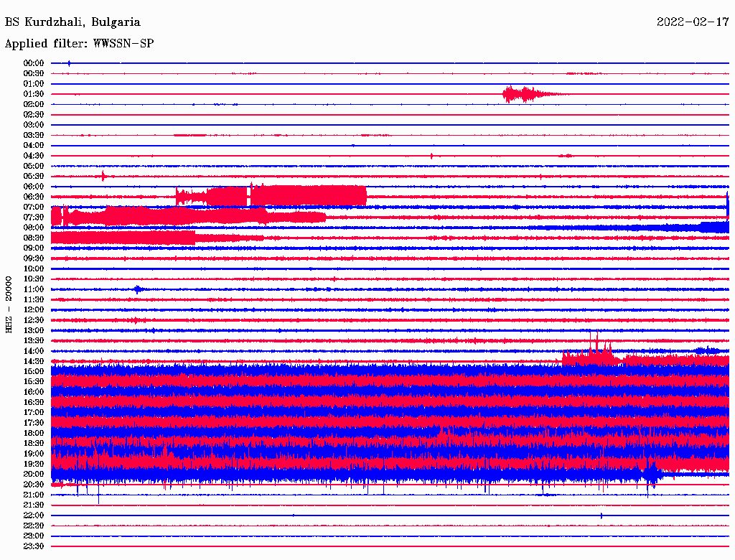The height and width of the screenshot is (560, 735).
Task: Click the 00:00 time label
Action: (34, 63)
